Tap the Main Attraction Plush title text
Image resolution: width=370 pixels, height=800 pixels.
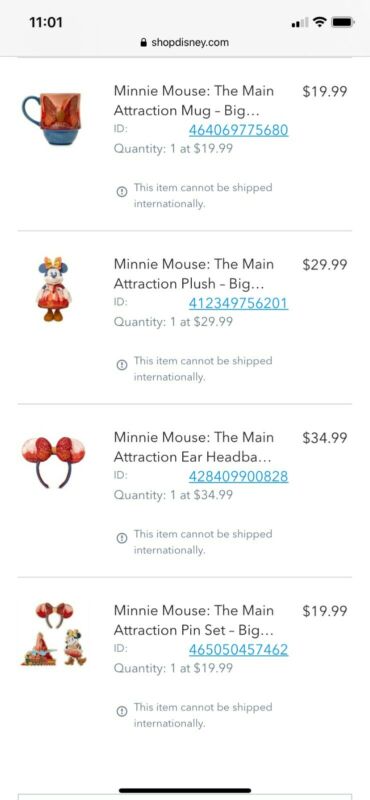click(x=194, y=273)
